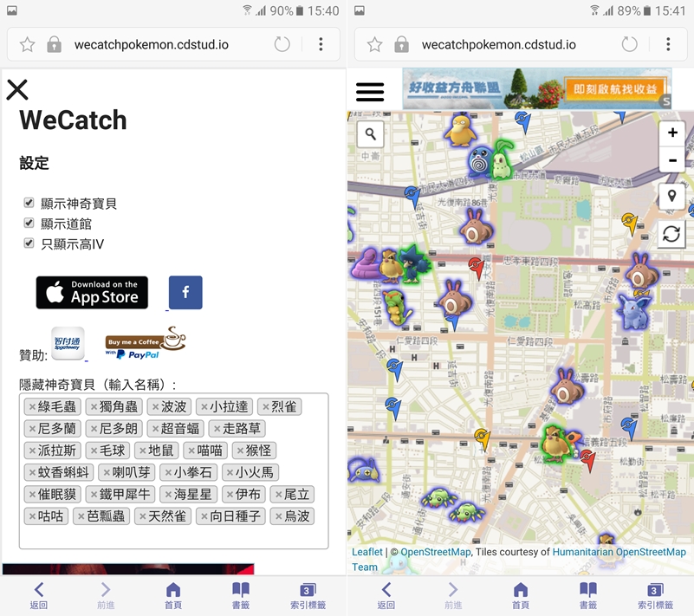Bookmark page with star in left browser
694x616 pixels.
coord(27,44)
